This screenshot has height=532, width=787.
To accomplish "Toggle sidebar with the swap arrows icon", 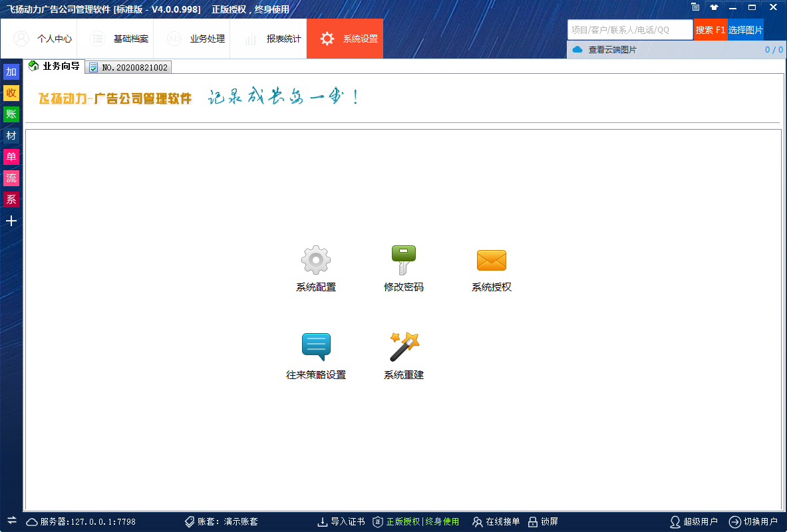I will pos(11,520).
